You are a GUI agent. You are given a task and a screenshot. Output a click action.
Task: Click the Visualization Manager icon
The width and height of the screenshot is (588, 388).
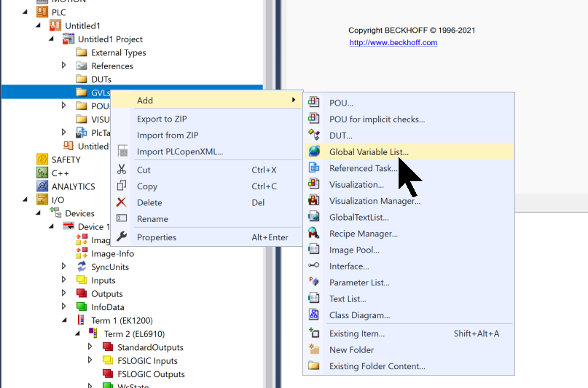click(314, 200)
